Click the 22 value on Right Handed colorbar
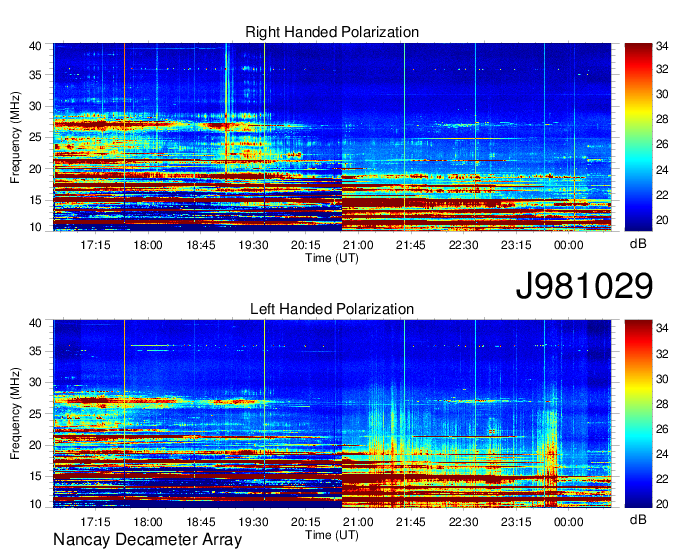Image resolution: width=680 pixels, height=552 pixels. point(662,195)
